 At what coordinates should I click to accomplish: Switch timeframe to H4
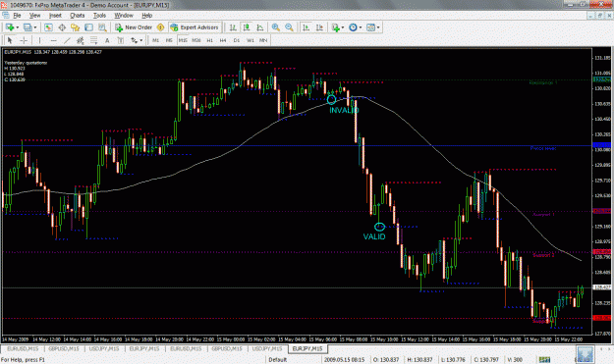(x=223, y=40)
